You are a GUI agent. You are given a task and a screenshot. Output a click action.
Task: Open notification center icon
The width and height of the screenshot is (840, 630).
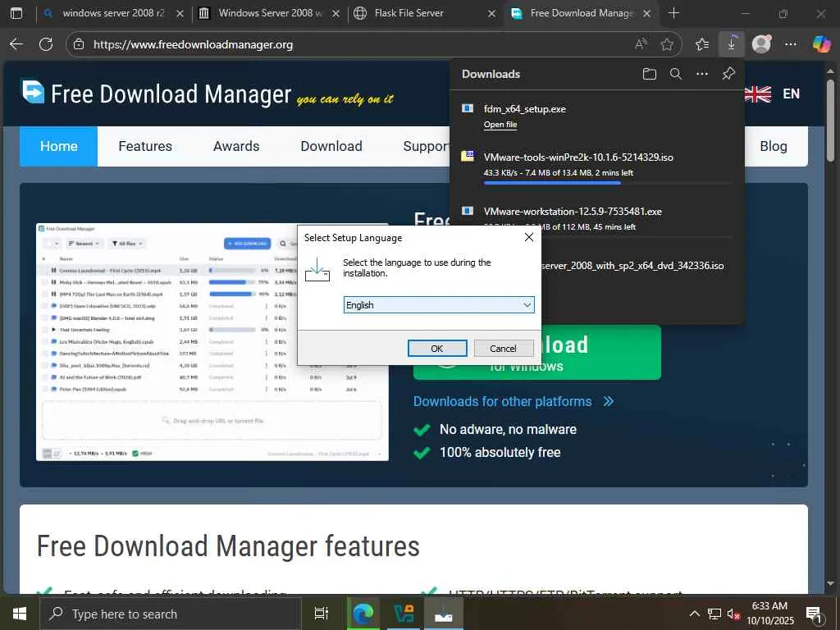814,614
